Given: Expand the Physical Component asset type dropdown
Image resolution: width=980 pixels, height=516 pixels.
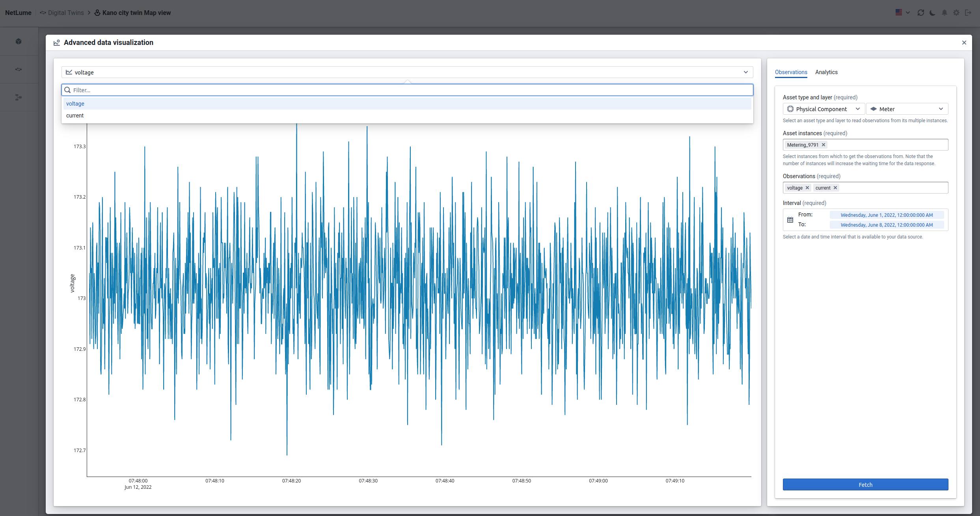Looking at the screenshot, I should [x=823, y=109].
